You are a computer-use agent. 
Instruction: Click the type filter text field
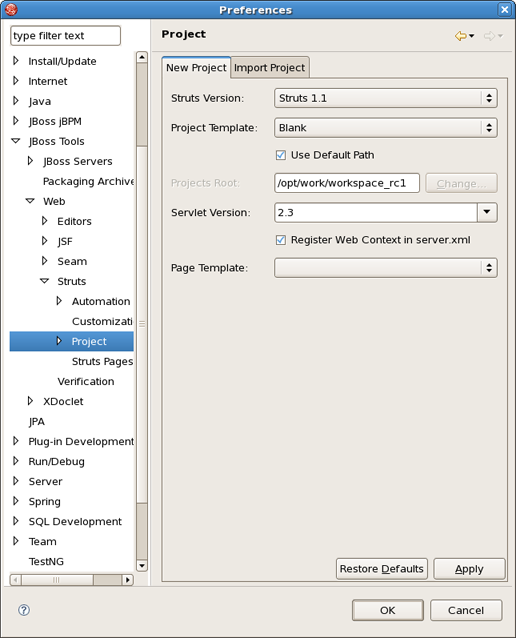click(66, 36)
